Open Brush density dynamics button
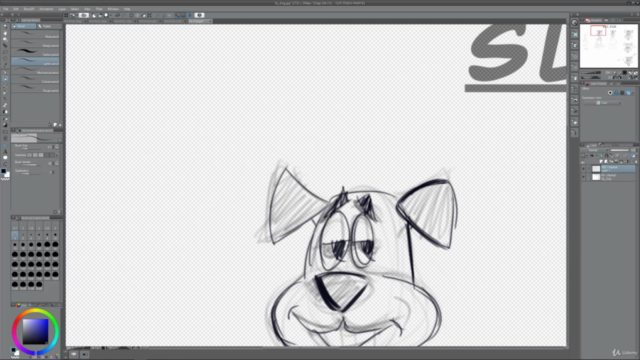Viewport: 640px width, 360px height. point(57,163)
